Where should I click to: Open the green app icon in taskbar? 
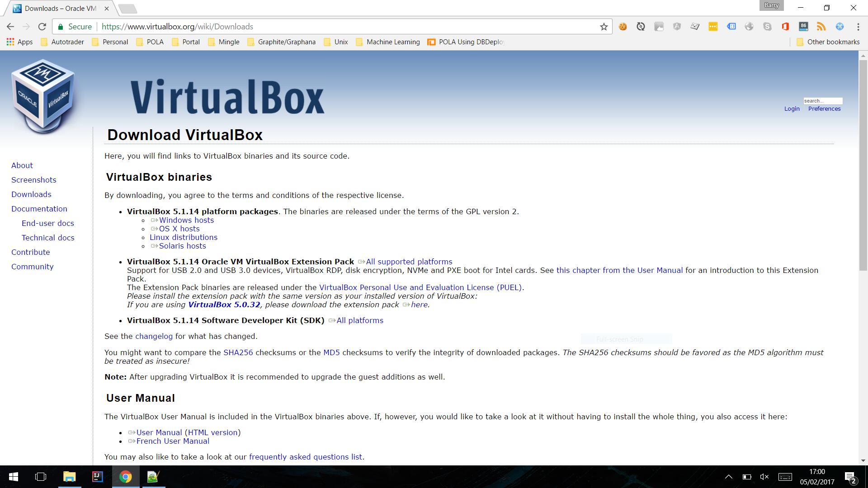(153, 477)
